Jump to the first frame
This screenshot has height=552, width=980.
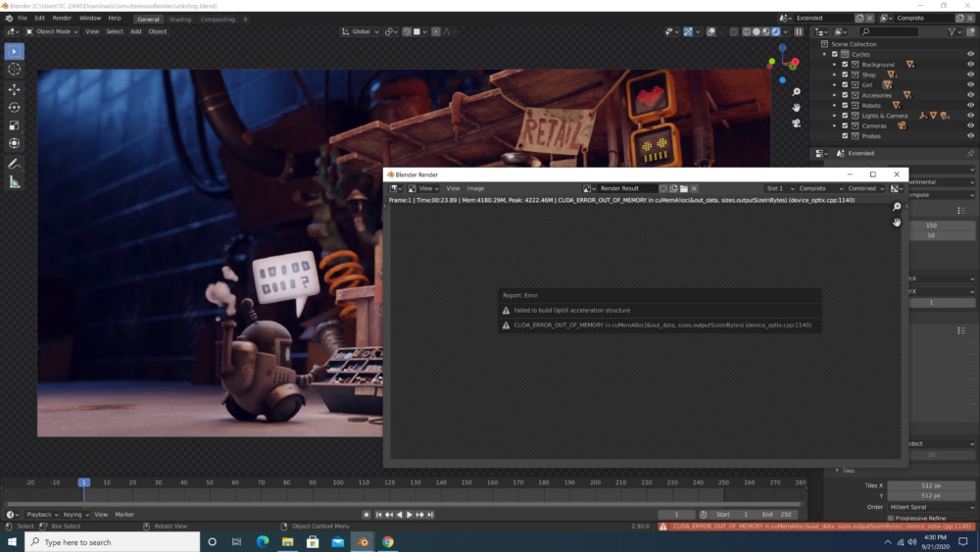[x=378, y=515]
